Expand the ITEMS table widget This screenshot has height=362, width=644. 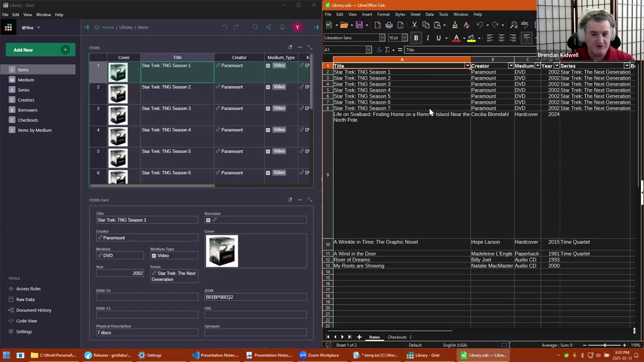coord(309,47)
